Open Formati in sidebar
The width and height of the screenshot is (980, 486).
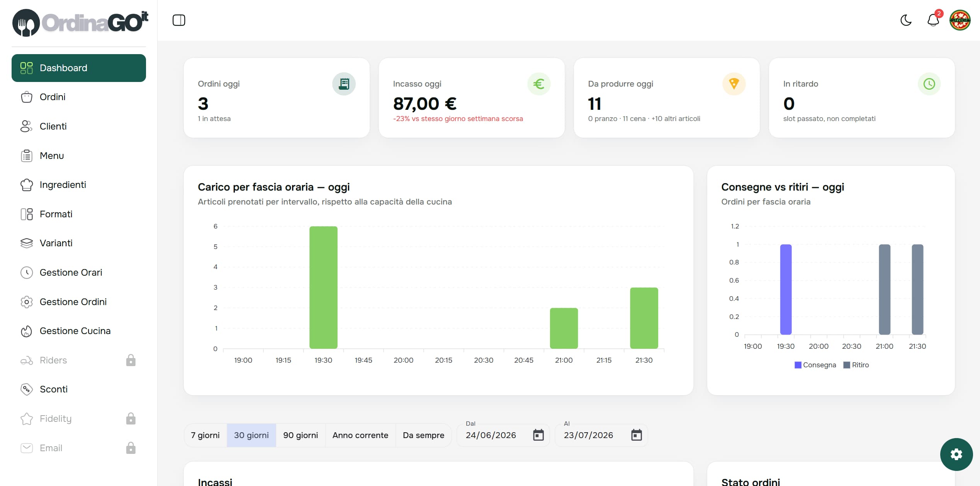pos(79,214)
